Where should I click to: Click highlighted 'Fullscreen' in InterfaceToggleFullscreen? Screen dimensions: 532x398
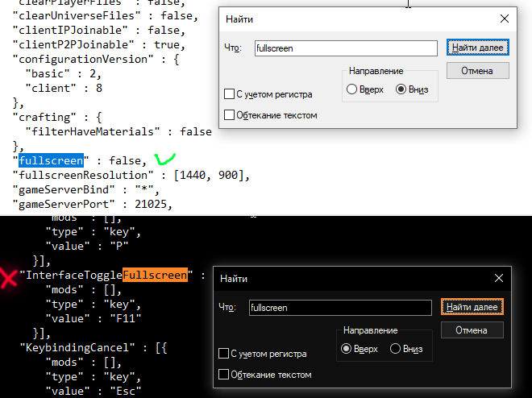(155, 275)
